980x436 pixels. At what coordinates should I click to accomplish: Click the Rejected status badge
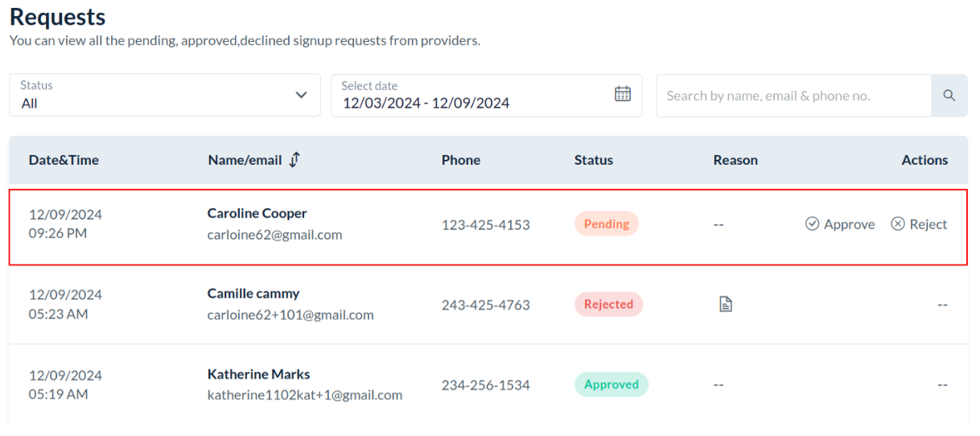608,304
